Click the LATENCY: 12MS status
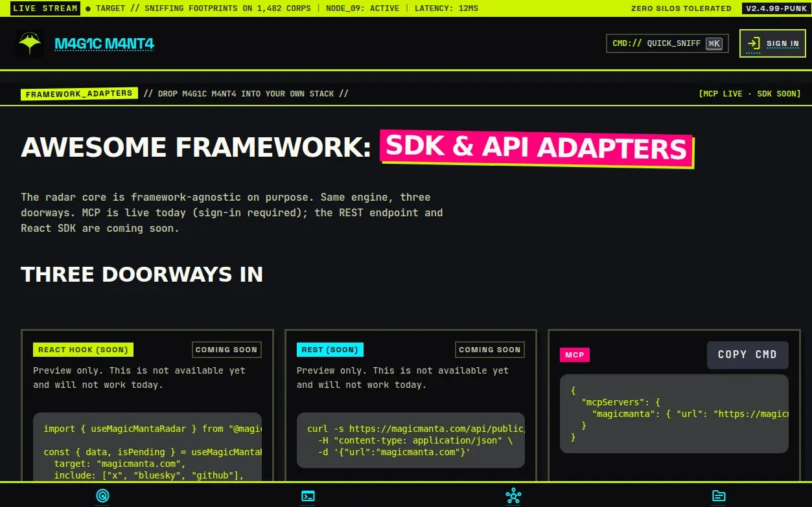Image resolution: width=812 pixels, height=507 pixels. coord(447,8)
